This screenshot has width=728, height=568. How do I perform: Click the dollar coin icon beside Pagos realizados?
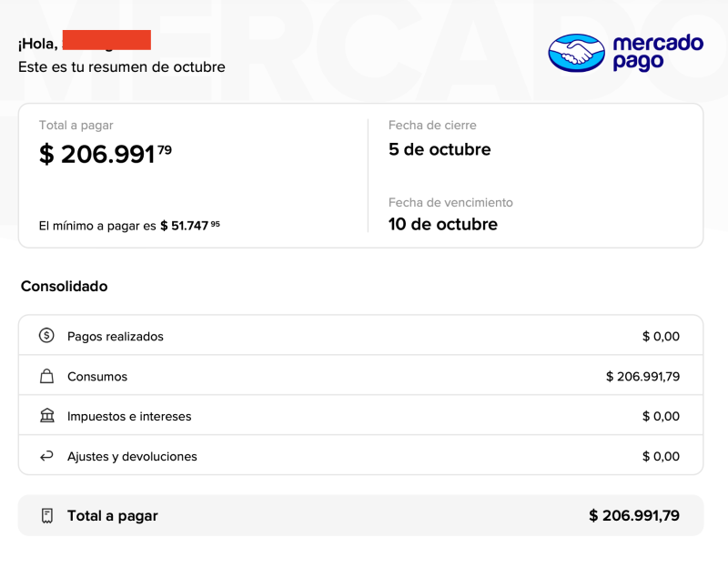pyautogui.click(x=46, y=336)
